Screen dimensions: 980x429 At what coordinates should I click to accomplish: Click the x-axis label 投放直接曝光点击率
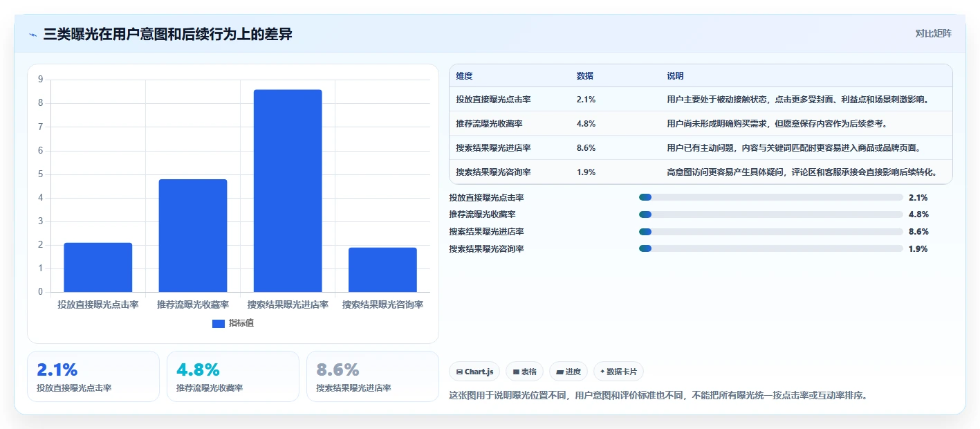pyautogui.click(x=98, y=304)
